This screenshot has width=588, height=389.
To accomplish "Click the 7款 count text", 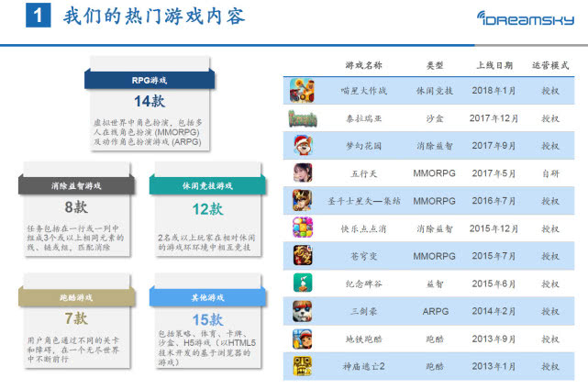I will click(x=76, y=318).
